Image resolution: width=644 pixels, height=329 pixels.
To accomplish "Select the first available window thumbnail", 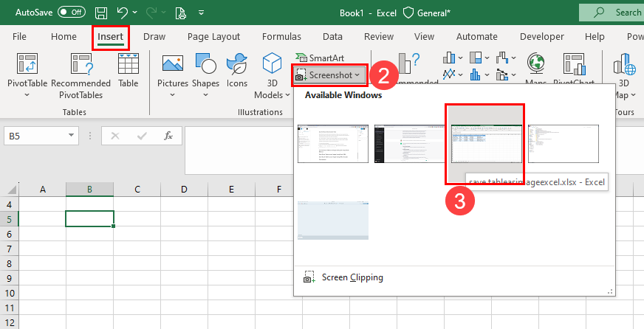I will click(x=333, y=144).
